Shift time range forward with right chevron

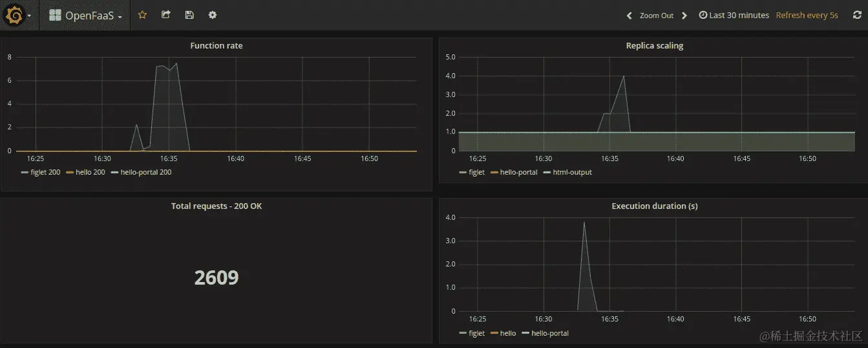point(684,16)
